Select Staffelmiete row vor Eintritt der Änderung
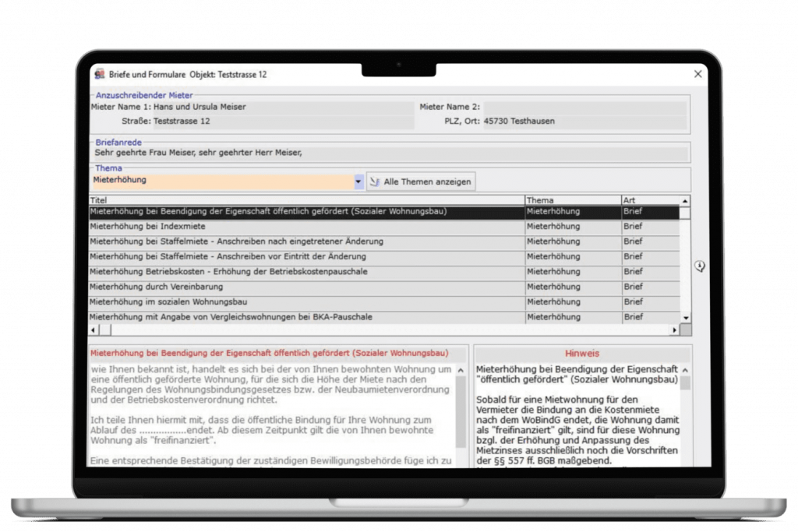This screenshot has height=532, width=798. [x=384, y=257]
